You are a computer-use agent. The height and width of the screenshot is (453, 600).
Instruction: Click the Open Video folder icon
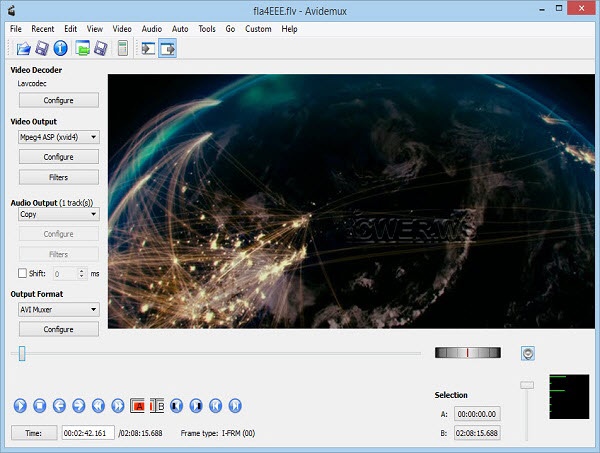point(22,47)
